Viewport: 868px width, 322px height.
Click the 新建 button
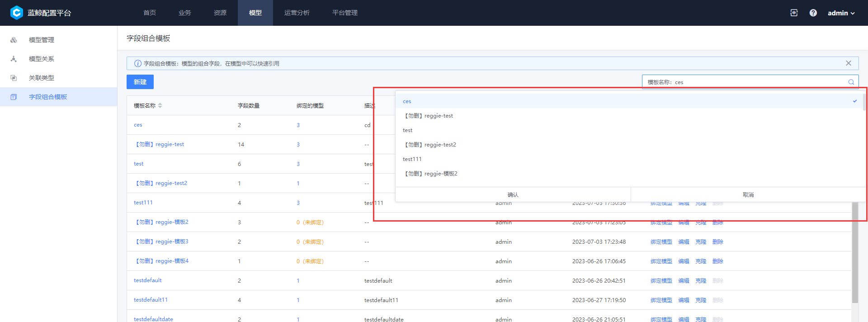(x=140, y=82)
